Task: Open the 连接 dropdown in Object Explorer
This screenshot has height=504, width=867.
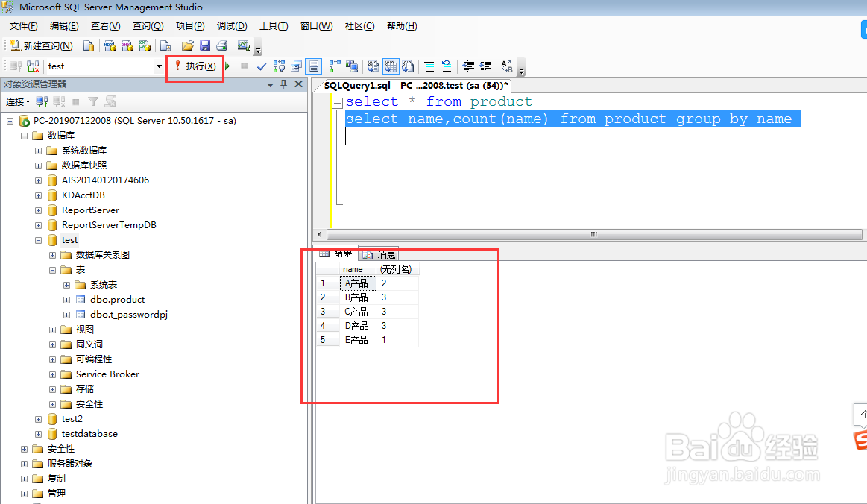Action: (18, 102)
